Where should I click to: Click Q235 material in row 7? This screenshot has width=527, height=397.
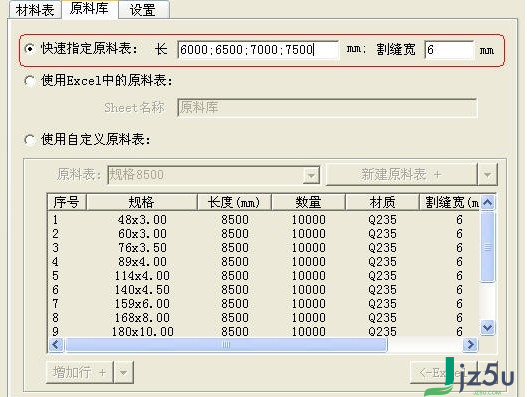tap(382, 304)
